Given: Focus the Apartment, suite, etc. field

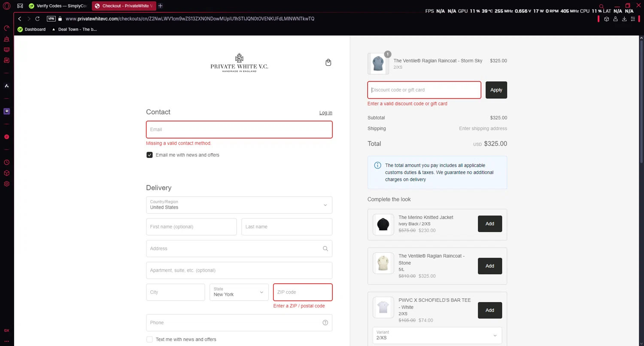Looking at the screenshot, I should pyautogui.click(x=239, y=270).
